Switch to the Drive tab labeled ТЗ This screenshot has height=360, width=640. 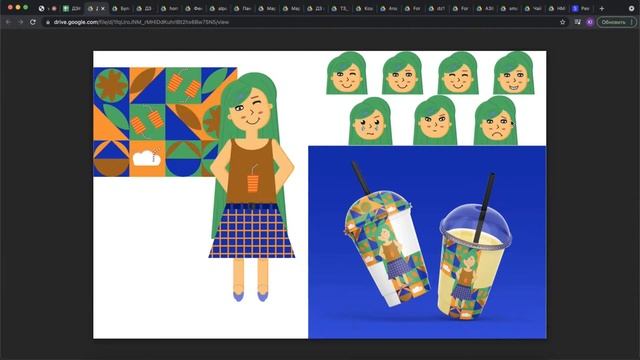tap(340, 8)
